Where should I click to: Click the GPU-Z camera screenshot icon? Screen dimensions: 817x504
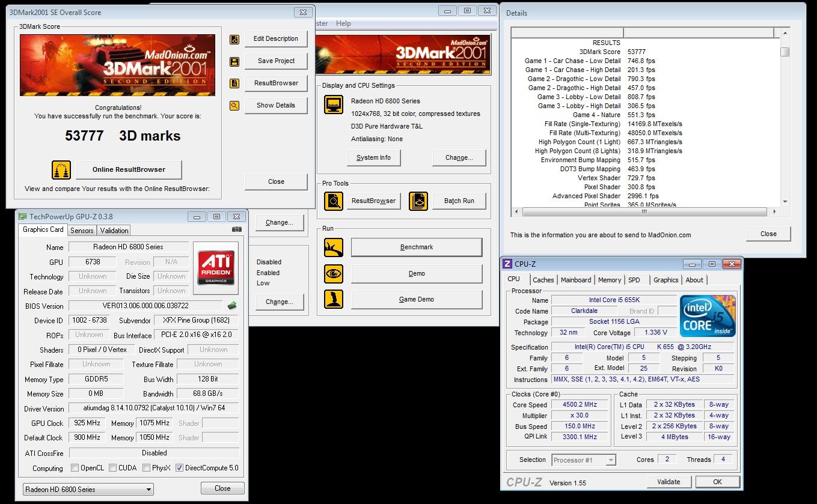[237, 229]
